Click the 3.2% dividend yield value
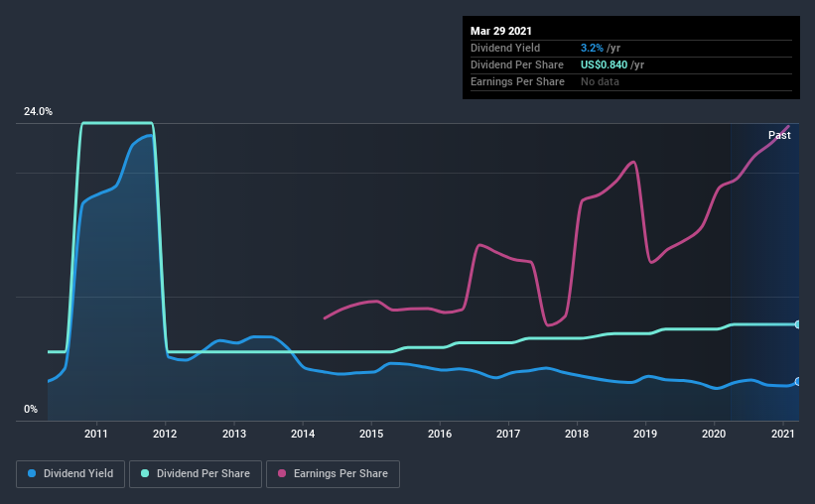This screenshot has width=815, height=504. (592, 48)
